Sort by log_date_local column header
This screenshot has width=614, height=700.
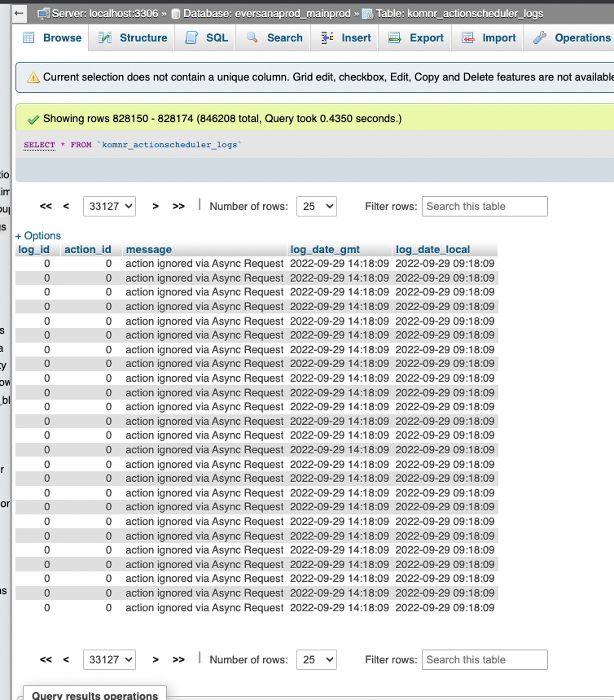tap(432, 250)
